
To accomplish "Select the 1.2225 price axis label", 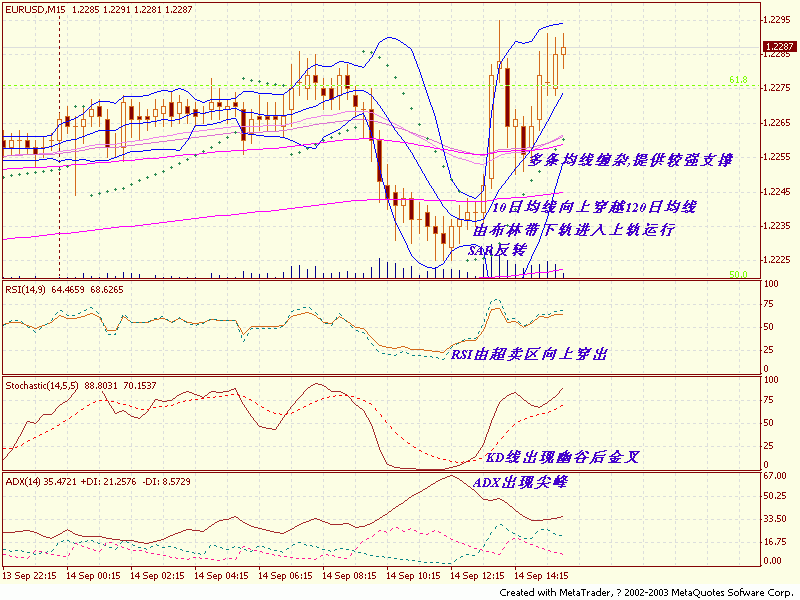I will point(777,260).
